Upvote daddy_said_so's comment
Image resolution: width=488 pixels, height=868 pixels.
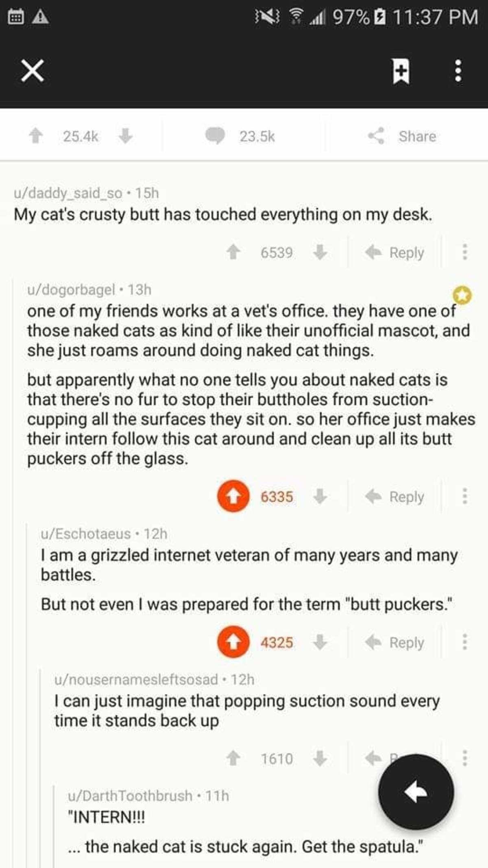[233, 252]
